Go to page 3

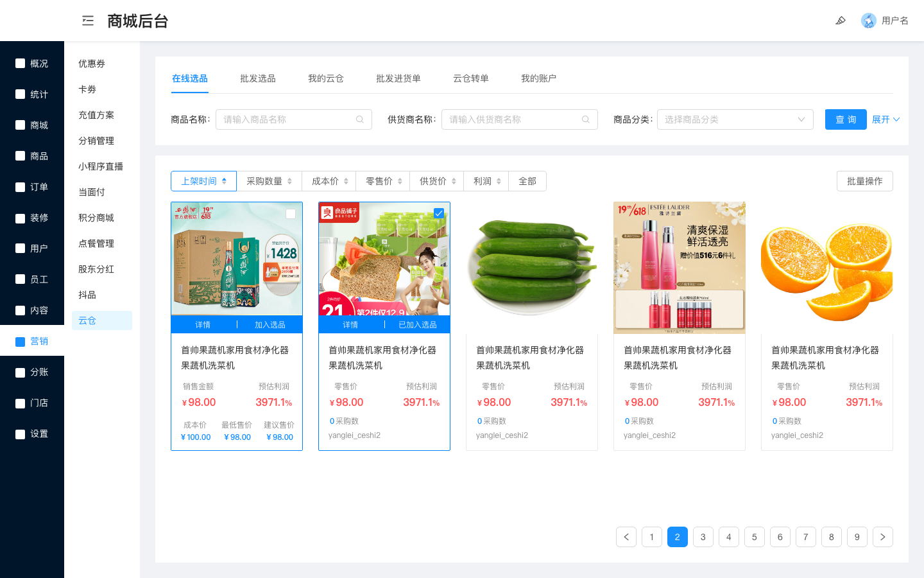click(703, 537)
